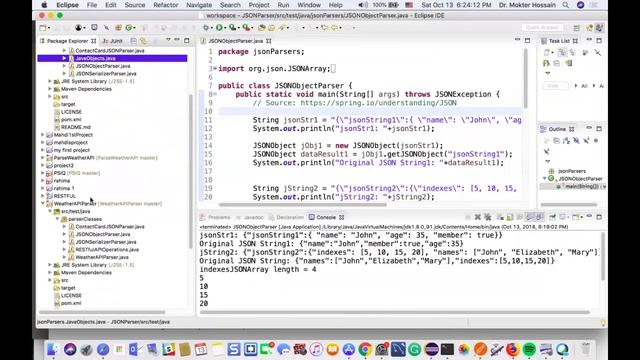Select README.md in Package Explorer
640x360 pixels.
tap(75, 127)
